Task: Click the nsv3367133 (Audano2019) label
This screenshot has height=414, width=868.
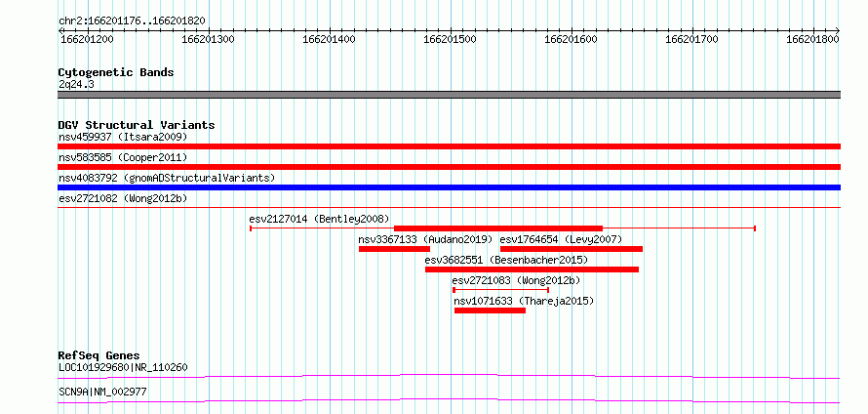Action: (425, 239)
